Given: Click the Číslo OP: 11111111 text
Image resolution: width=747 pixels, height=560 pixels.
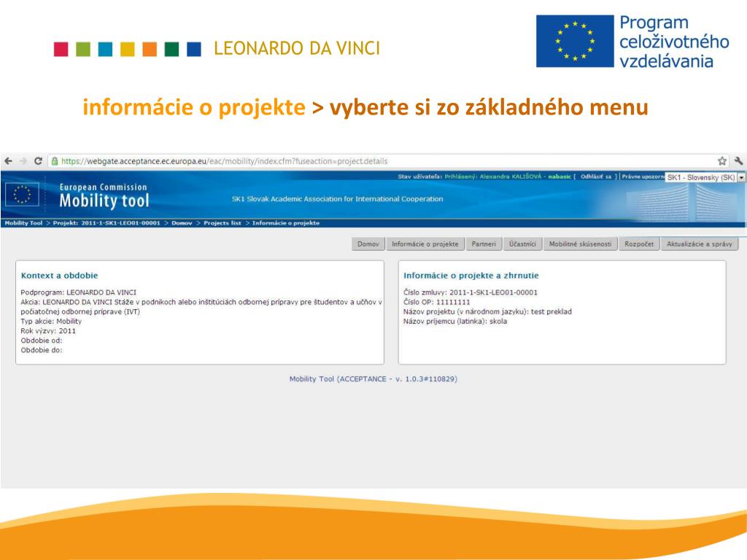Looking at the screenshot, I should [436, 302].
